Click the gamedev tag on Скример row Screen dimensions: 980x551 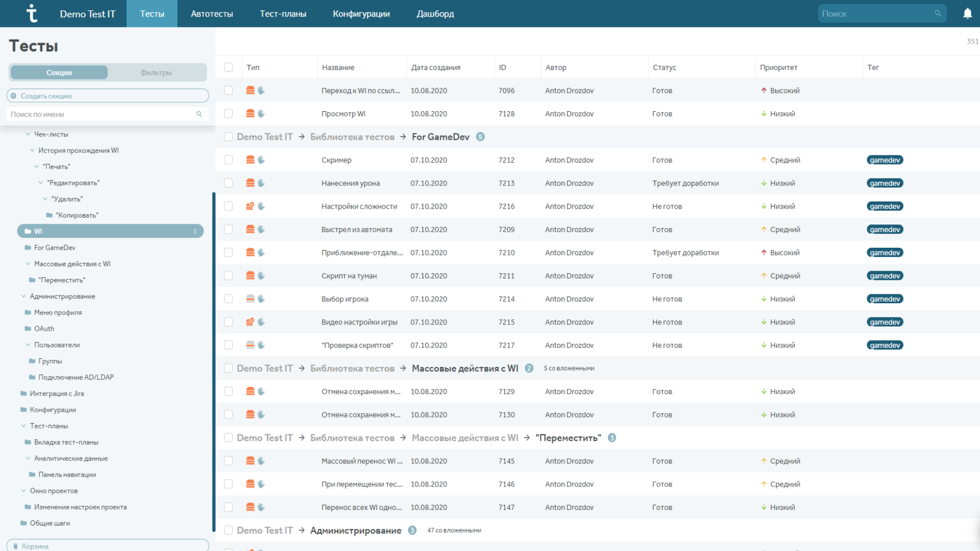tap(884, 160)
